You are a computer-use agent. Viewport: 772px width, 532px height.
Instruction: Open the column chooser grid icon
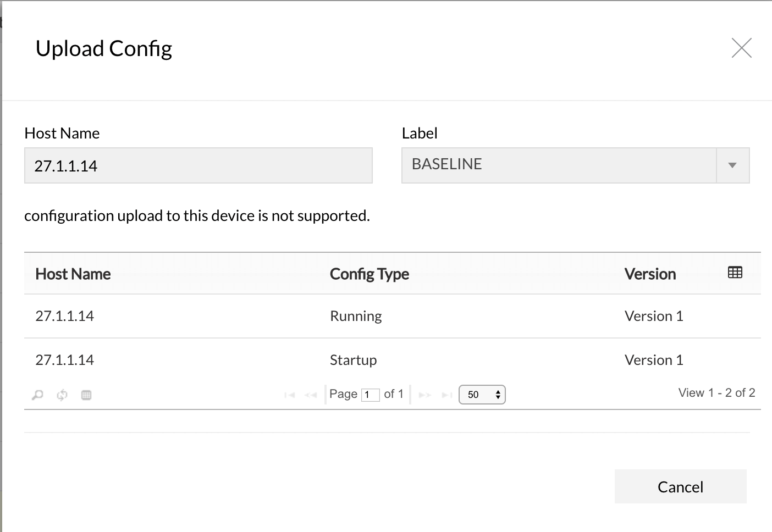coord(734,272)
